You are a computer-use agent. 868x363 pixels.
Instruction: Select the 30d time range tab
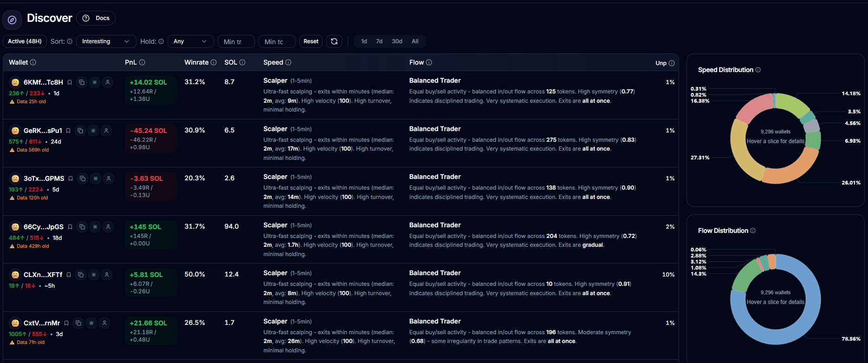click(397, 41)
